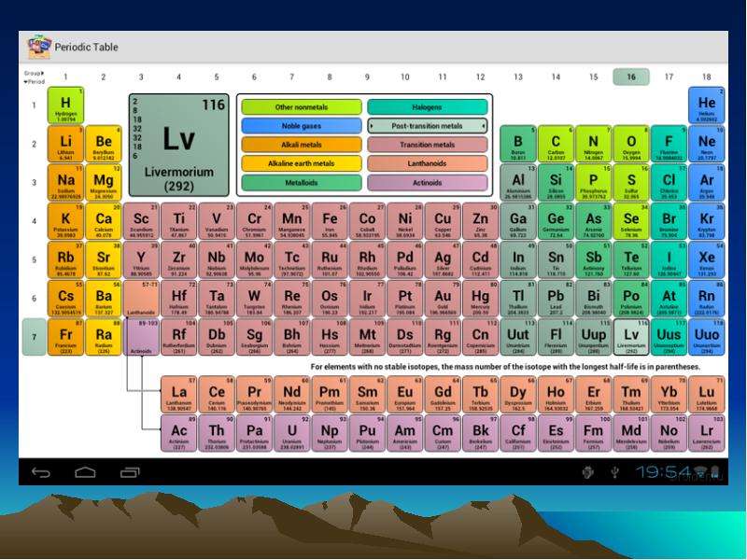Open the large Livermorium detail card
This screenshot has width=747, height=560.
point(179,146)
